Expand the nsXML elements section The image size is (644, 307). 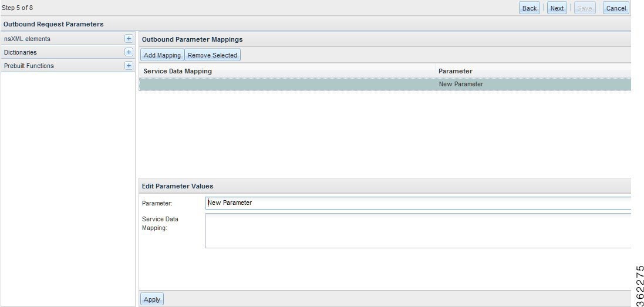(x=129, y=39)
